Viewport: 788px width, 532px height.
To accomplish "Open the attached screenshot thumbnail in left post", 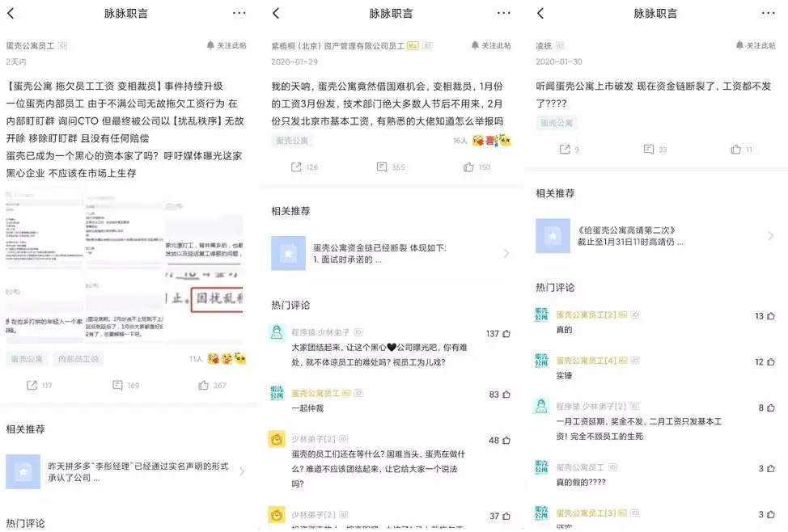I will point(125,266).
